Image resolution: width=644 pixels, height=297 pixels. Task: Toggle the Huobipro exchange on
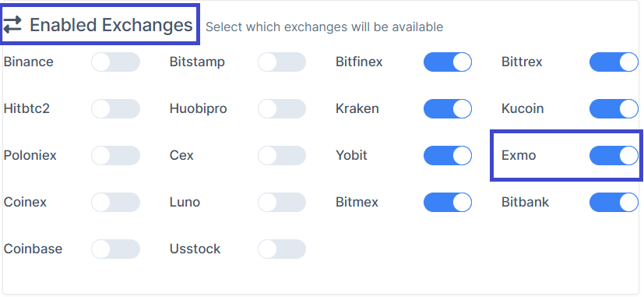tap(282, 109)
